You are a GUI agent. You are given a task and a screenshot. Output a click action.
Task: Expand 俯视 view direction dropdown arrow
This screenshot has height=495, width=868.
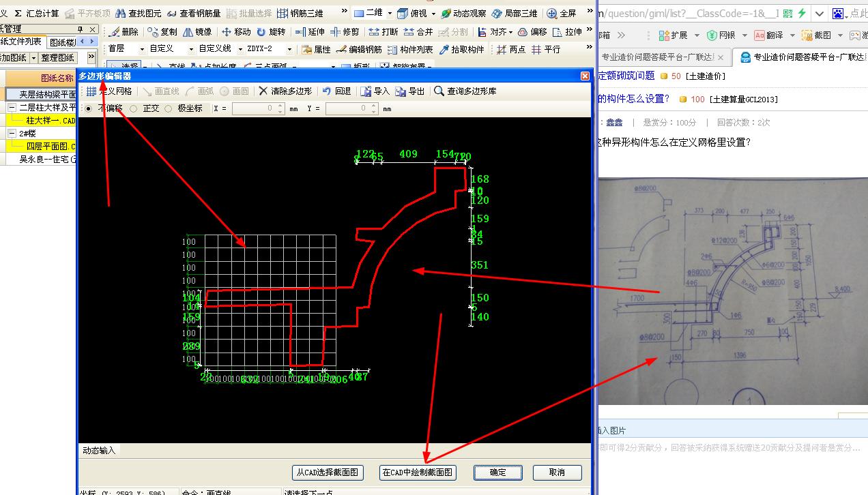(x=433, y=13)
